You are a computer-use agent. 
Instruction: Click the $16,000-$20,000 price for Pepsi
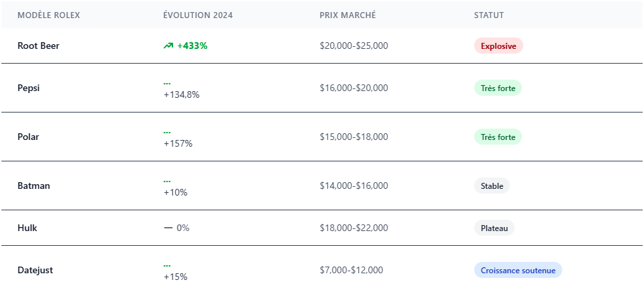[354, 88]
